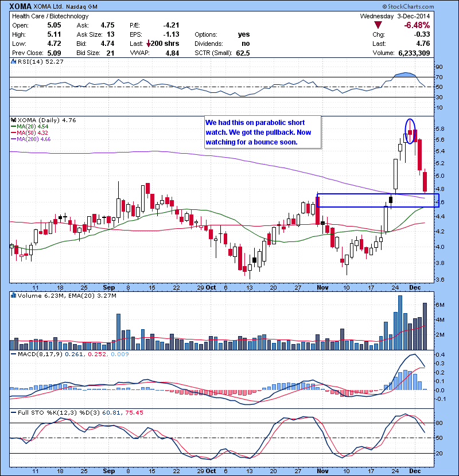Screen dimensions: 459x476
Task: Click the XOMA Ltd. company name
Action: (x=49, y=6)
